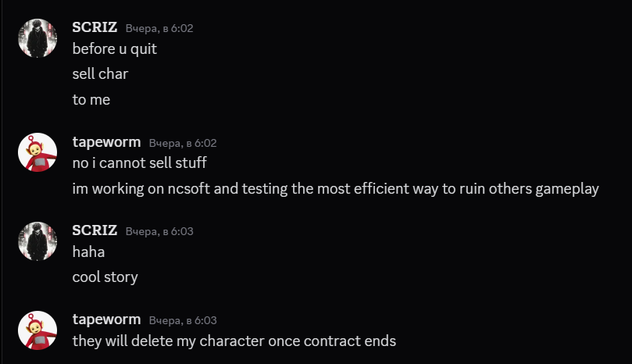The width and height of the screenshot is (632, 364).
Task: Click SCRIZ's avatar next to "before u quit"
Action: [37, 38]
